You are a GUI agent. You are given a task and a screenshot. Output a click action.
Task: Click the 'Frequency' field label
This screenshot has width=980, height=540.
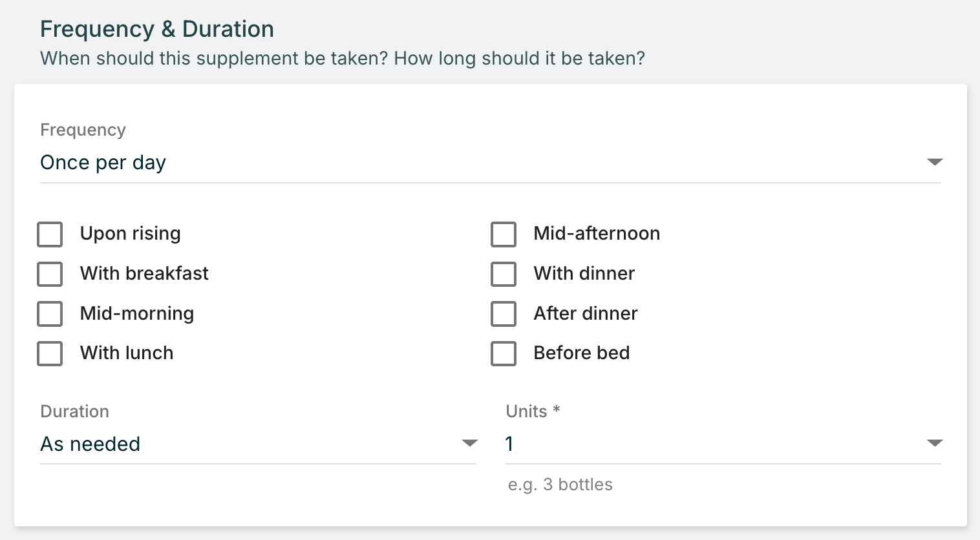point(83,130)
